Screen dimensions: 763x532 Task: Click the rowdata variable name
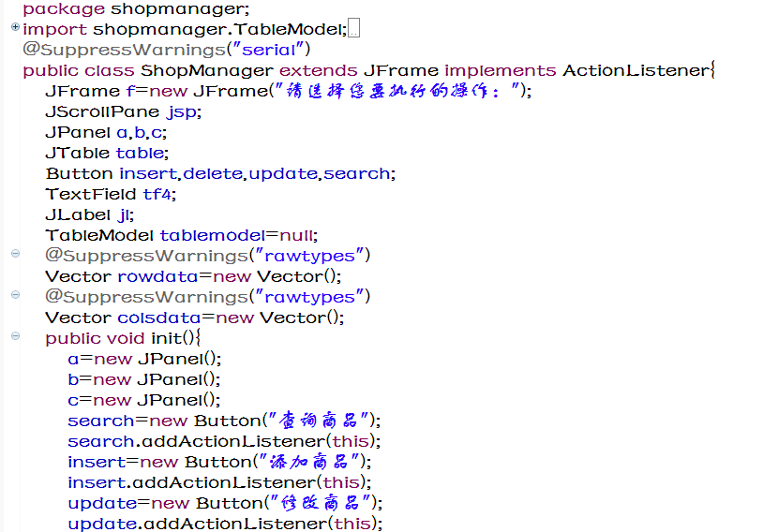click(x=157, y=276)
